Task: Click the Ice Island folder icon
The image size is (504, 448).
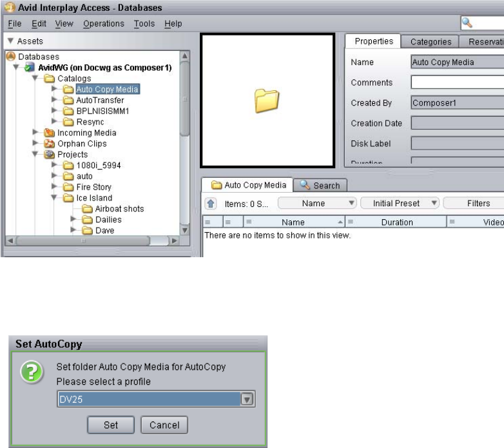Action: pos(68,198)
